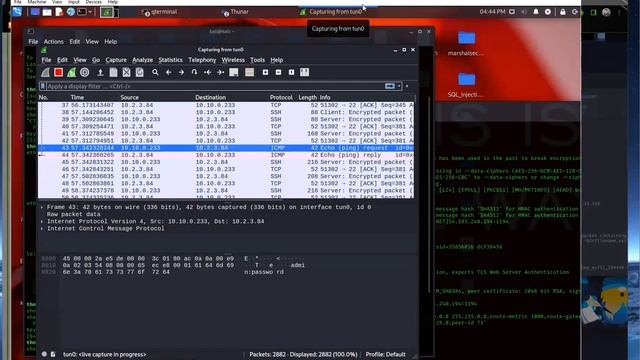Open Wireshark Edit menu
This screenshot has width=640, height=360.
(x=62, y=60)
